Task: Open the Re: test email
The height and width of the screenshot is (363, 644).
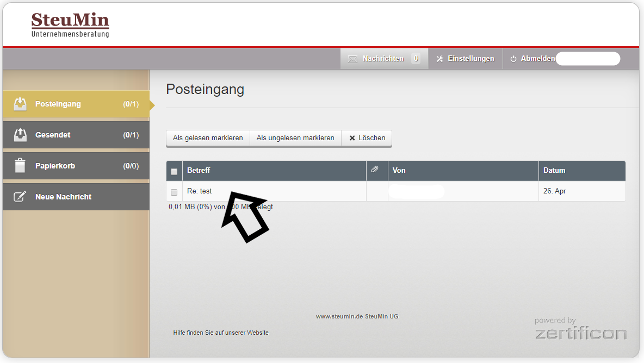Action: [x=199, y=191]
